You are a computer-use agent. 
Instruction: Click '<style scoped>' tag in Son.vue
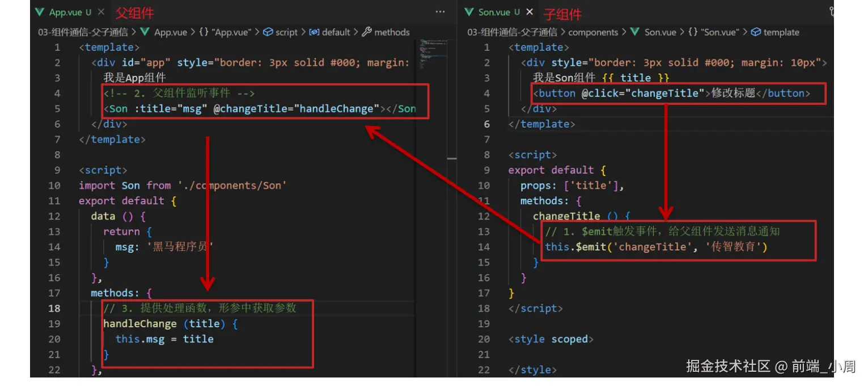[x=551, y=339]
